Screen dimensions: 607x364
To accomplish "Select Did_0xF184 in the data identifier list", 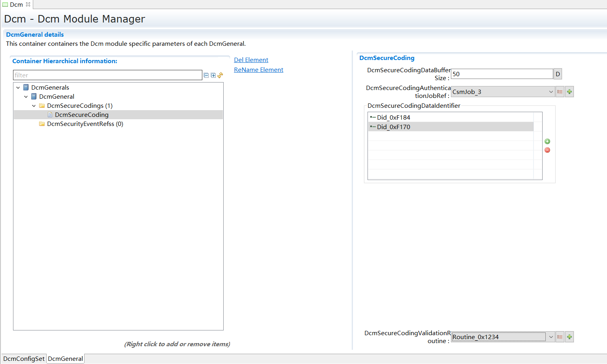I will tap(394, 117).
